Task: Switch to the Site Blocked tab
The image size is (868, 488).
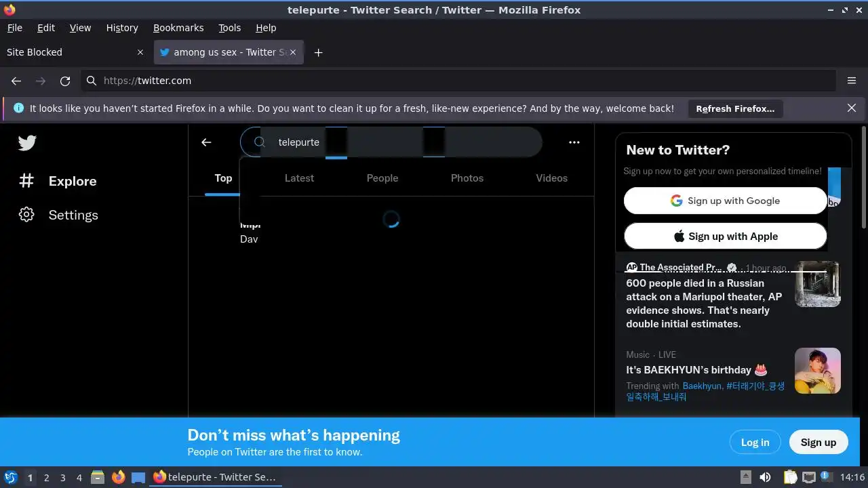Action: [75, 52]
